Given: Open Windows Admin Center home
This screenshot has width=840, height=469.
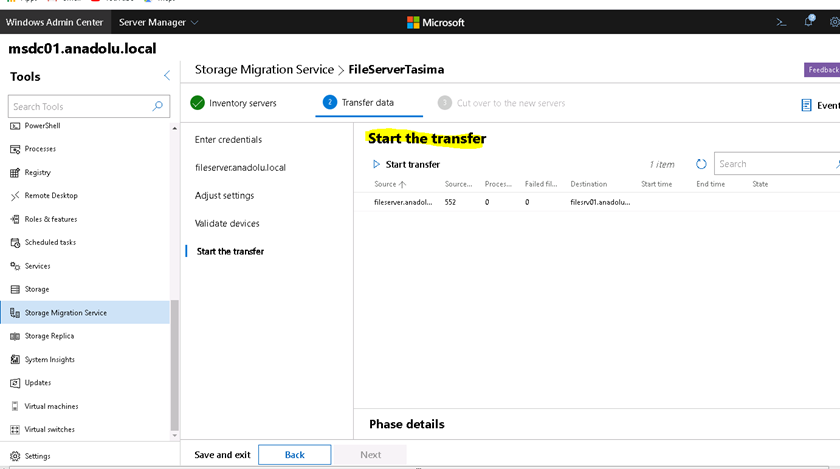Looking at the screenshot, I should 55,23.
